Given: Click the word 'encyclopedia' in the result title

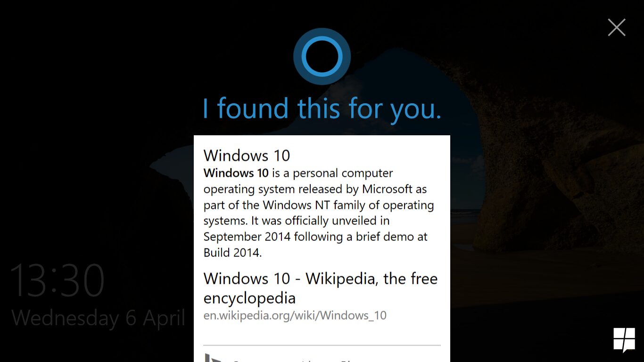Looking at the screenshot, I should tap(249, 298).
